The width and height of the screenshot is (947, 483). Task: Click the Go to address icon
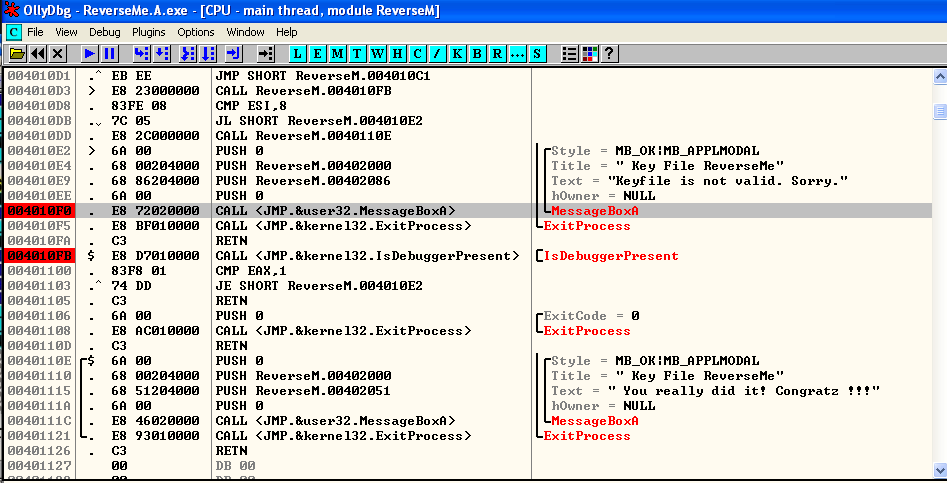coord(266,54)
